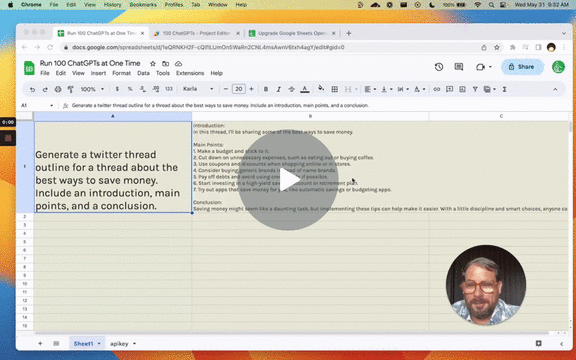Open more number formats 123
This screenshot has width=576, height=360.
(169, 89)
